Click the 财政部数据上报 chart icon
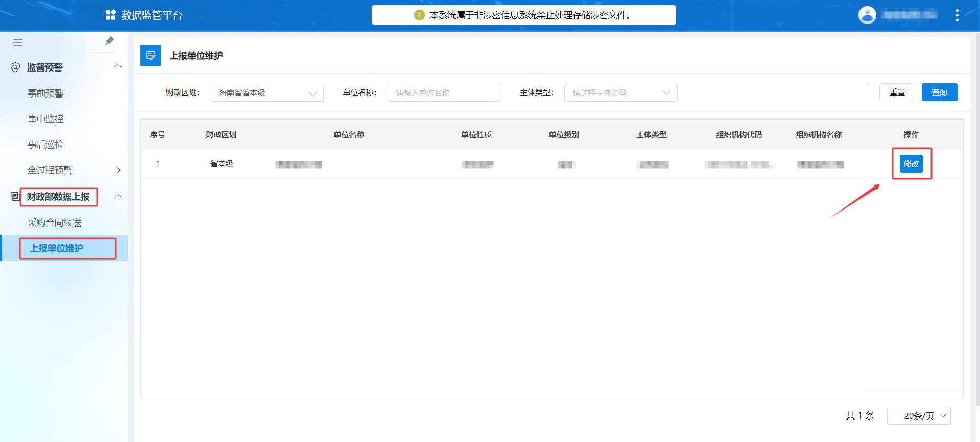980x442 pixels. pyautogui.click(x=15, y=196)
